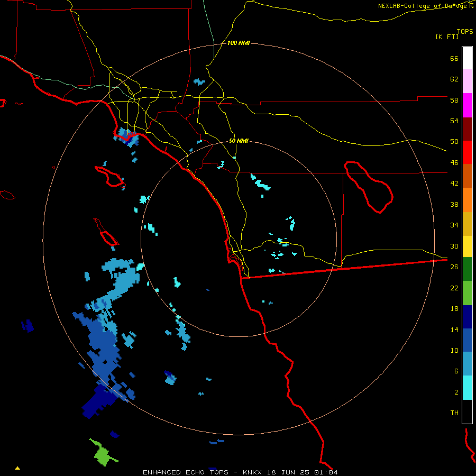Click the legend value '42'

click(454, 183)
